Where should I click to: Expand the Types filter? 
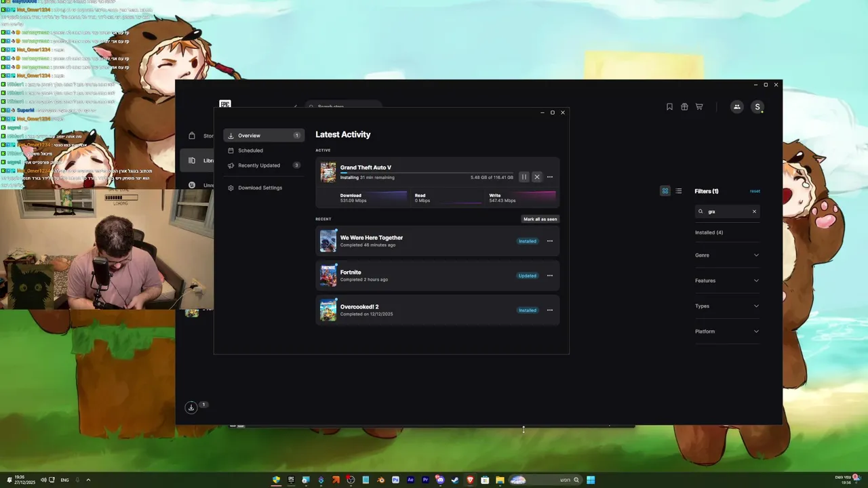[727, 306]
